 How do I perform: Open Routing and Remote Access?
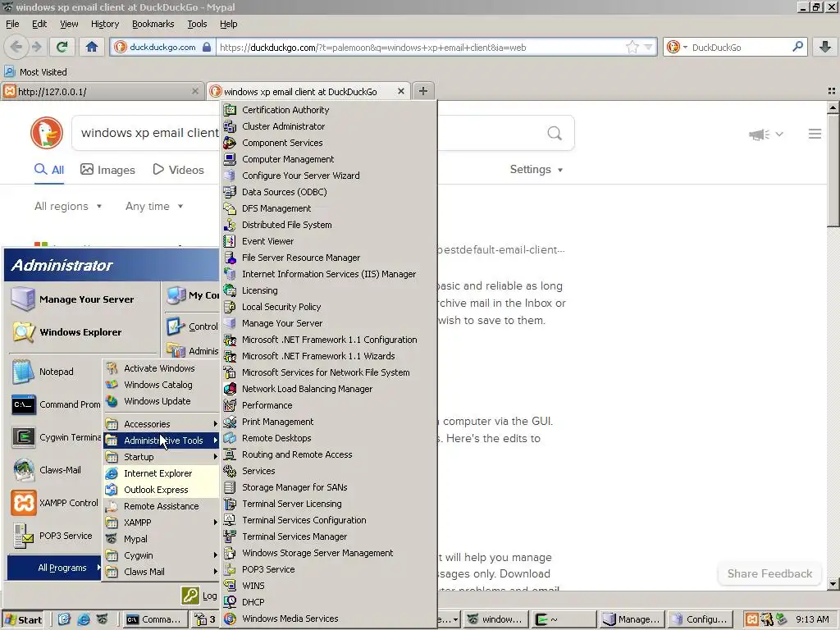pos(329,454)
